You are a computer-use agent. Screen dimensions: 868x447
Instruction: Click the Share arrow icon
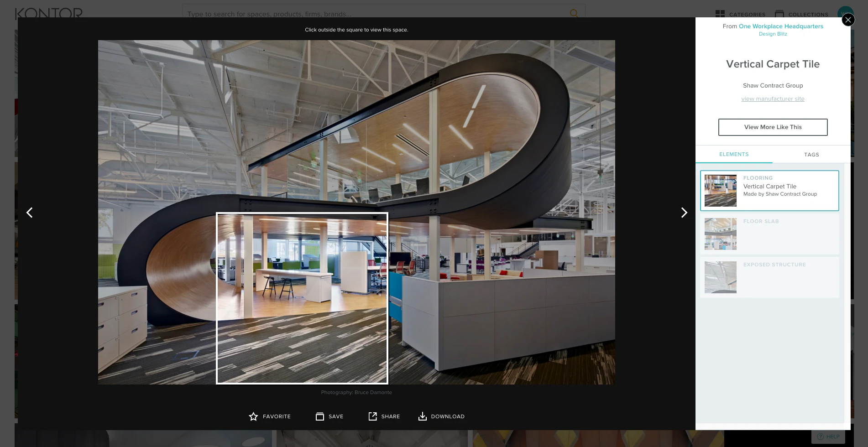click(373, 416)
